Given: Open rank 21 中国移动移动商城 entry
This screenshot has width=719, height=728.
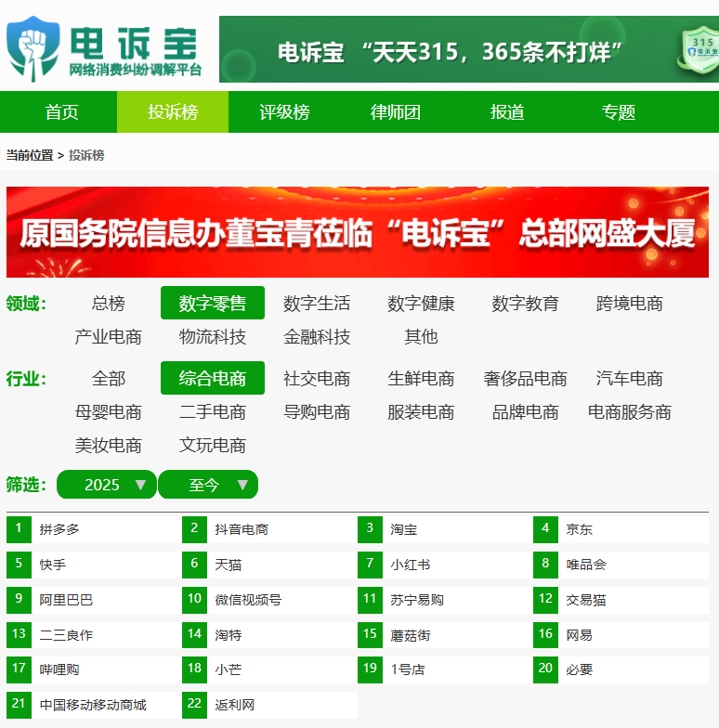Looking at the screenshot, I should tap(94, 705).
